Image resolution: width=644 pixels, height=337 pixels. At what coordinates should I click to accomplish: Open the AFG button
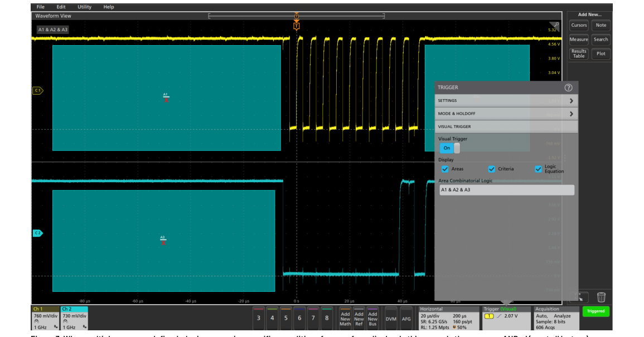tap(406, 318)
